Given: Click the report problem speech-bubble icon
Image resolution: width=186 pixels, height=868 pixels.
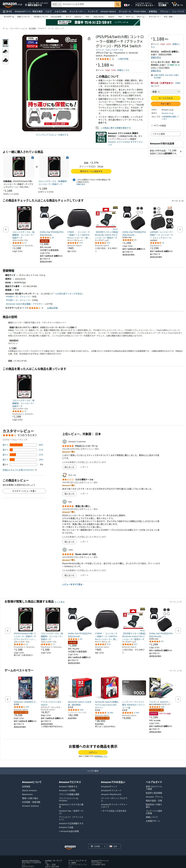Looking at the screenshot, I should point(97,128).
